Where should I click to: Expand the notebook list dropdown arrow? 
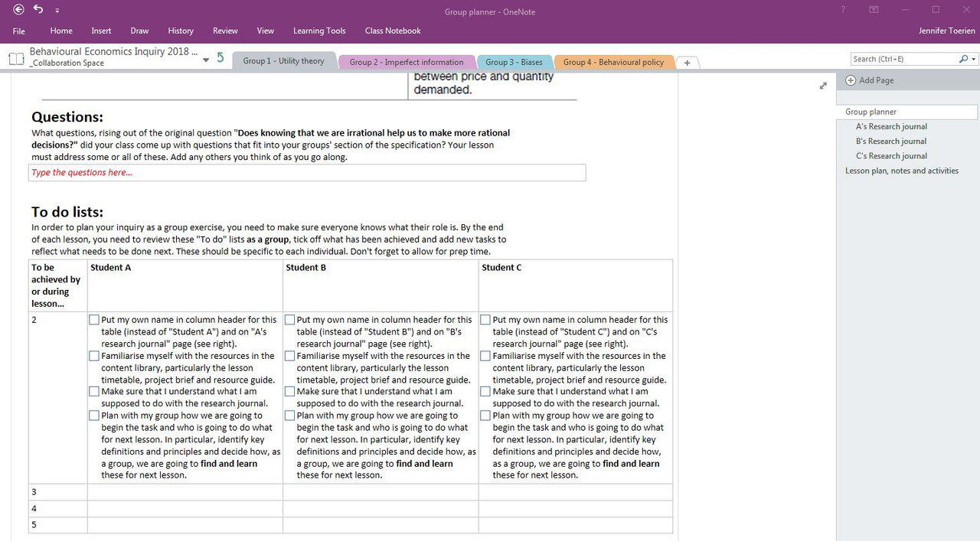click(205, 60)
